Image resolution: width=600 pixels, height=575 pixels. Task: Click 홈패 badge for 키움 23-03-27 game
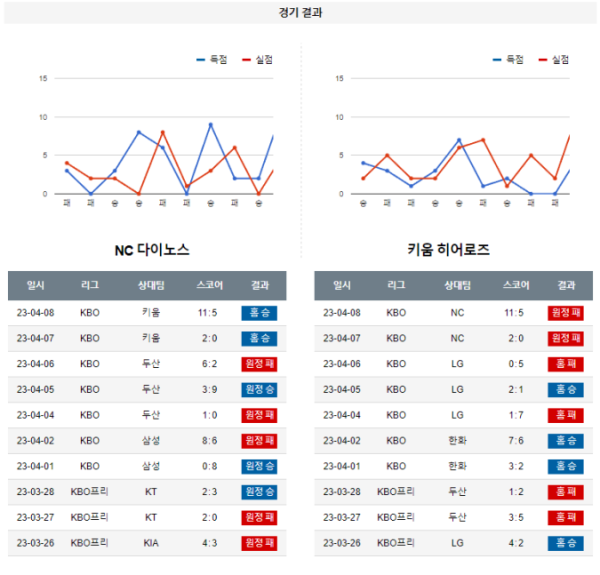[566, 518]
